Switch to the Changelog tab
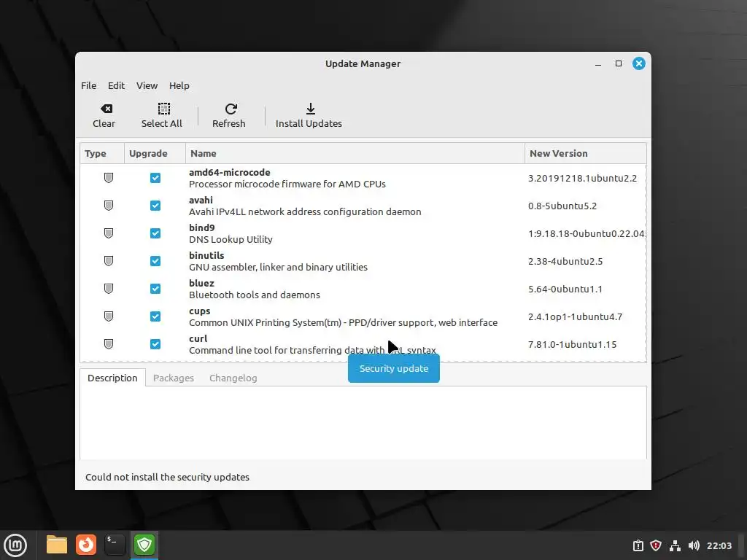Screen dimensions: 747x560 pos(233,378)
